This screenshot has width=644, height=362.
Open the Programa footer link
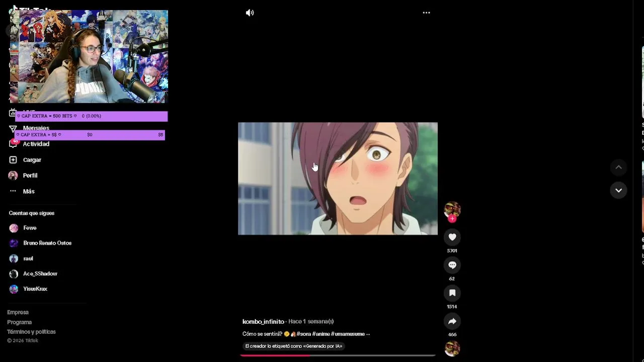pyautogui.click(x=19, y=322)
